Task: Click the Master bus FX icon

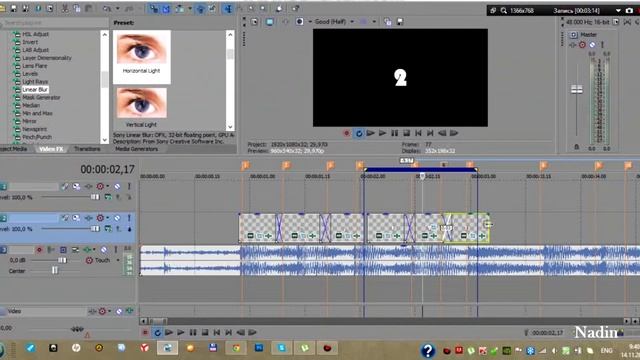Action: tap(573, 45)
